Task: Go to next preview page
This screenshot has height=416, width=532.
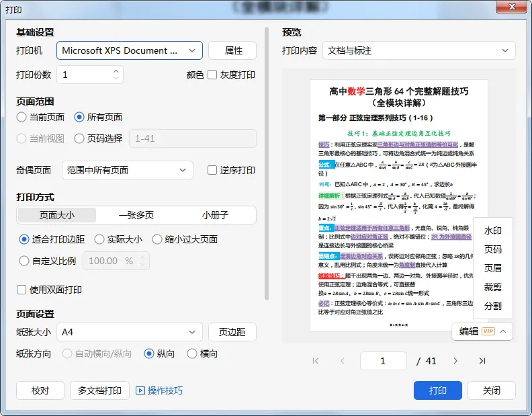Action: (455, 361)
